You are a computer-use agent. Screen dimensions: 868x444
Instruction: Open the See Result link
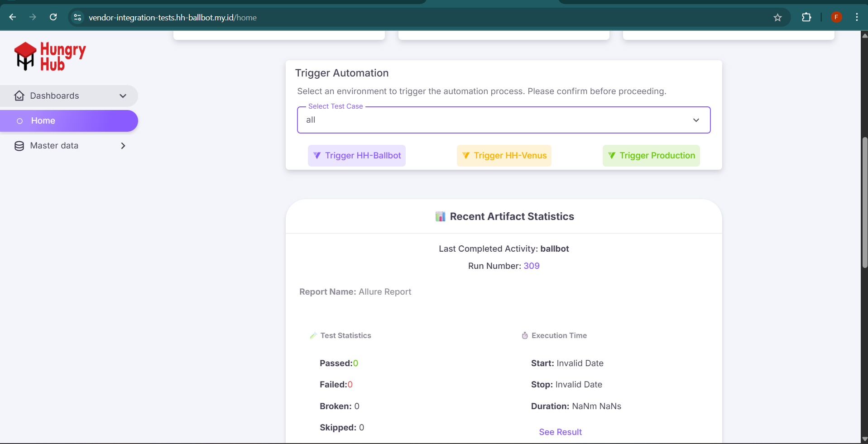tap(560, 432)
